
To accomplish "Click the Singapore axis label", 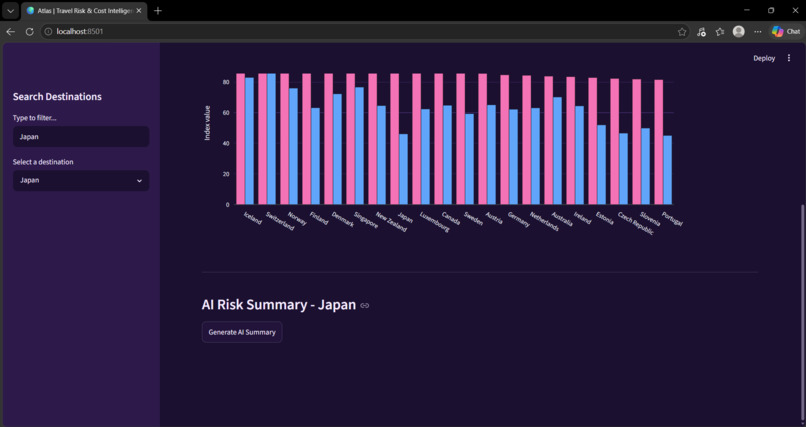I will [x=366, y=220].
